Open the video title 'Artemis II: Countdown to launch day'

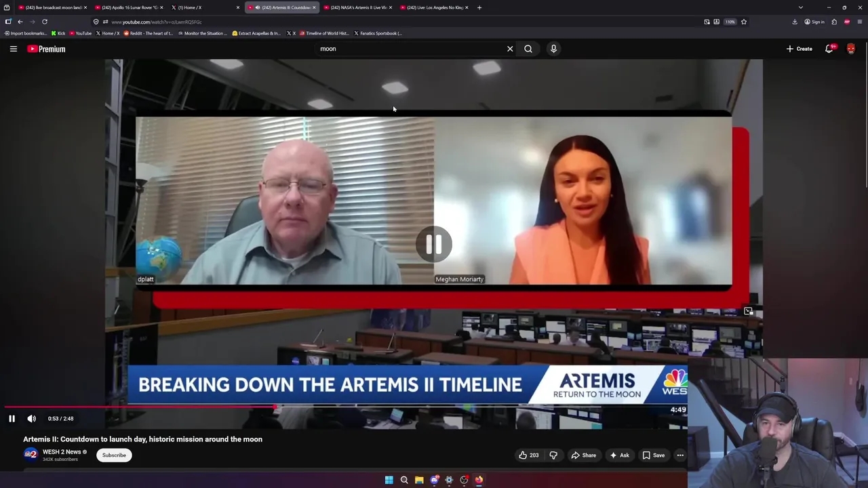pos(142,439)
